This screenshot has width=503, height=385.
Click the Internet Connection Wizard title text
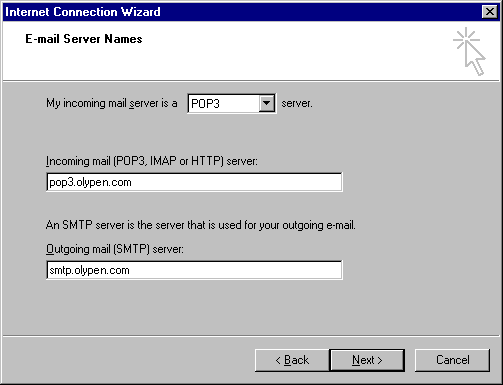pyautogui.click(x=83, y=12)
